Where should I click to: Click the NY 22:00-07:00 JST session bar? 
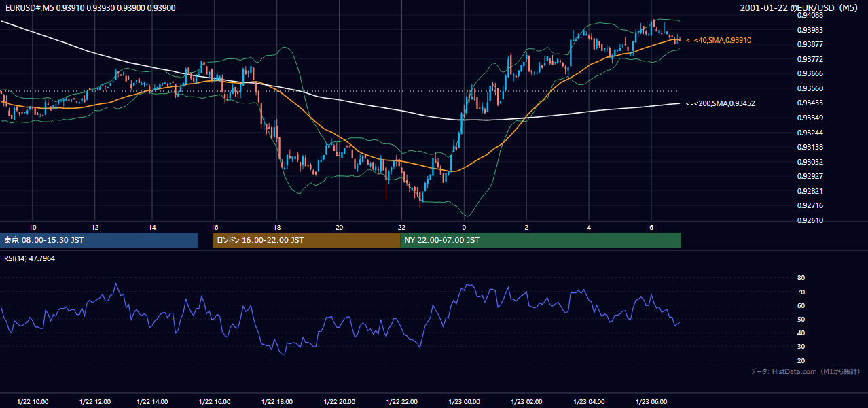(541, 240)
